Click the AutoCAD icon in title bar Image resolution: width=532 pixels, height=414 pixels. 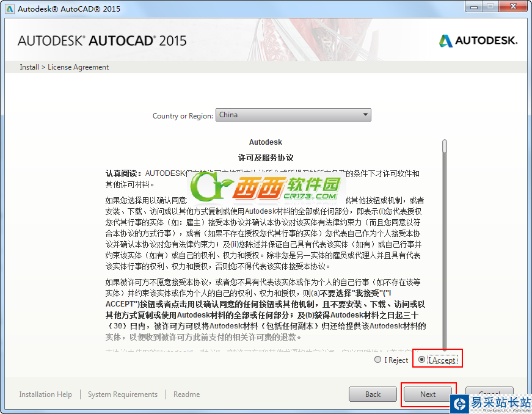click(x=10, y=9)
